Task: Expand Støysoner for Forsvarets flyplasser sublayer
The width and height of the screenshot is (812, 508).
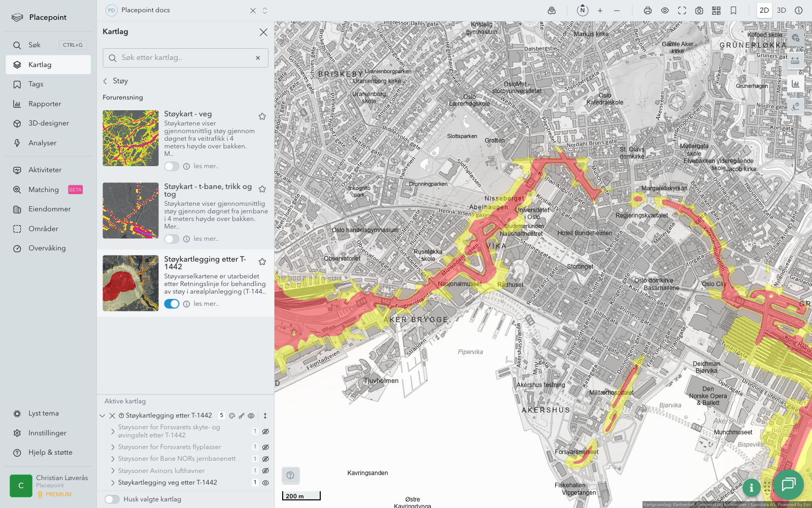Action: 113,447
